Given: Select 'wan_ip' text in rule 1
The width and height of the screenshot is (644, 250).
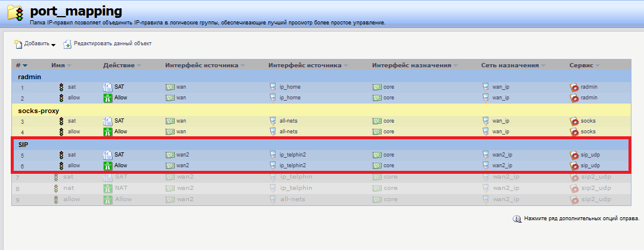Looking at the screenshot, I should (501, 87).
